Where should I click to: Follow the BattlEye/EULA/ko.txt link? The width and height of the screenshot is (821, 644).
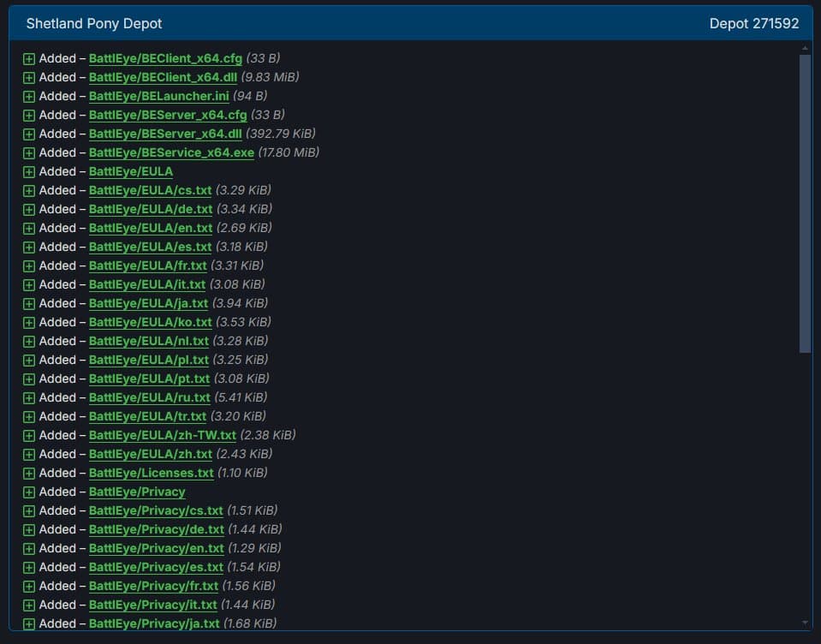pyautogui.click(x=151, y=323)
